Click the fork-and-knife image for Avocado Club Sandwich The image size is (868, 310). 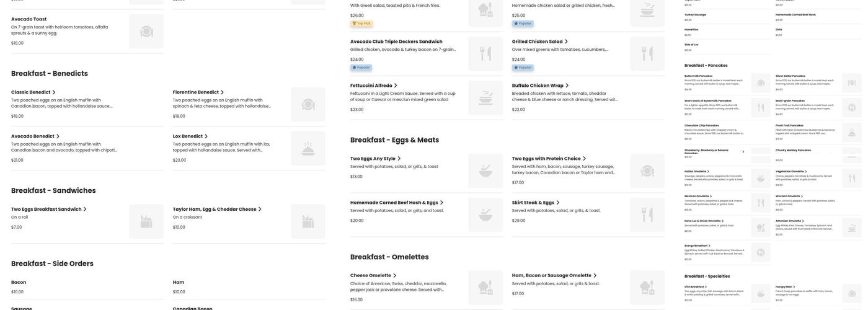click(x=485, y=54)
